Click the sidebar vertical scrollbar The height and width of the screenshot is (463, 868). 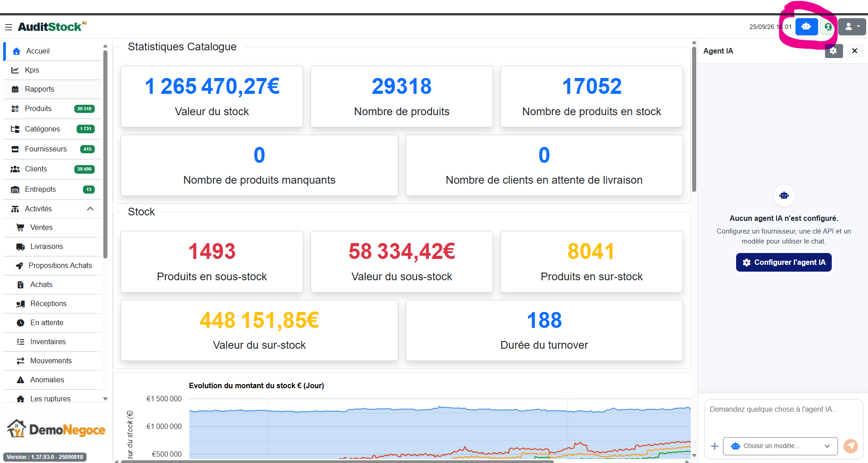point(105,154)
